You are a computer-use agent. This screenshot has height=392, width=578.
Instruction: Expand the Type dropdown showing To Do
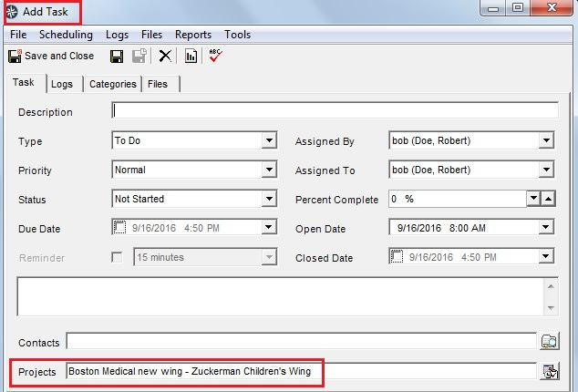click(269, 140)
